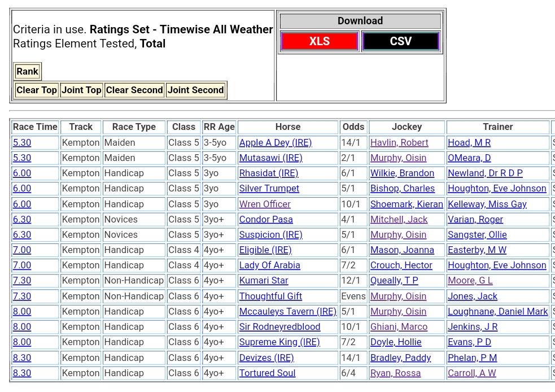Open trainer Hoad, M R

[469, 143]
